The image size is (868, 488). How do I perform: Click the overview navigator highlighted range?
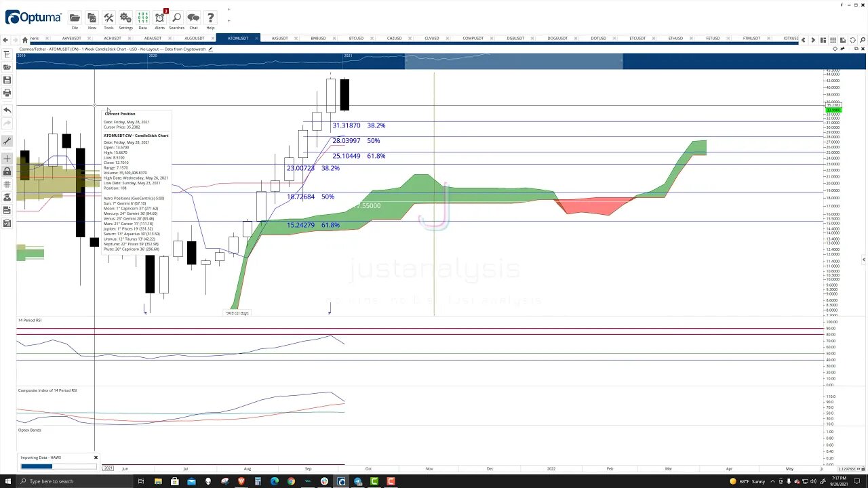(513, 62)
